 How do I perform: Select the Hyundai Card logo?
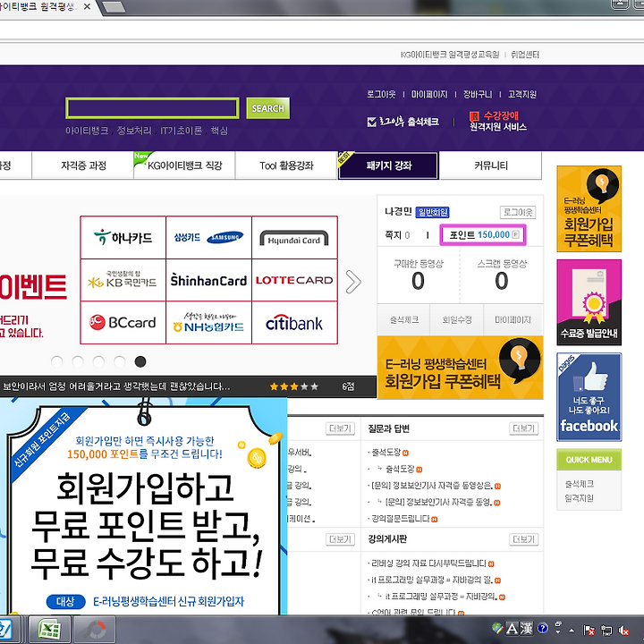(294, 237)
